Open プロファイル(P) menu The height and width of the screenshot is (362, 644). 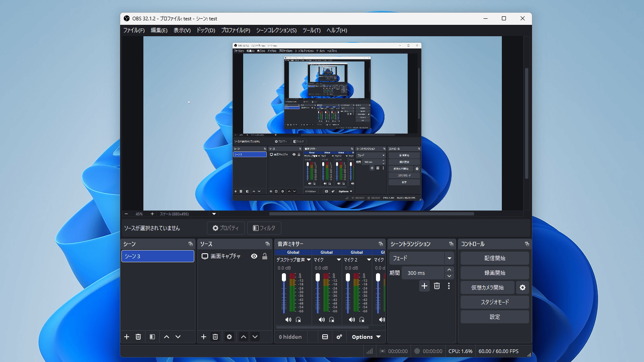click(235, 30)
